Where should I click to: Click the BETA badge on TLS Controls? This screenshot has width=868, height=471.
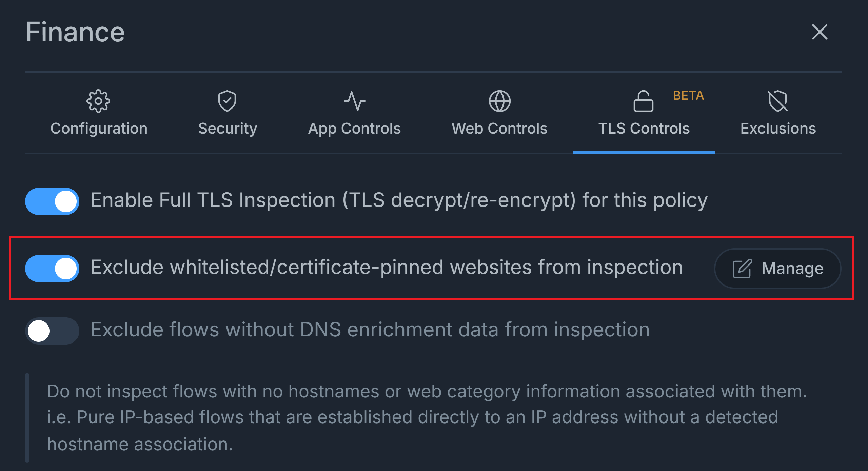pyautogui.click(x=688, y=96)
